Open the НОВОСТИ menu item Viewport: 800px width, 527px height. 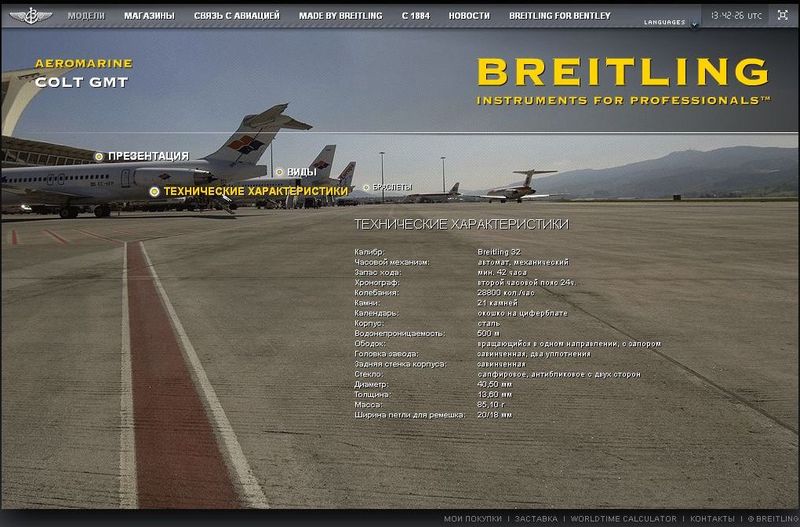(x=469, y=16)
